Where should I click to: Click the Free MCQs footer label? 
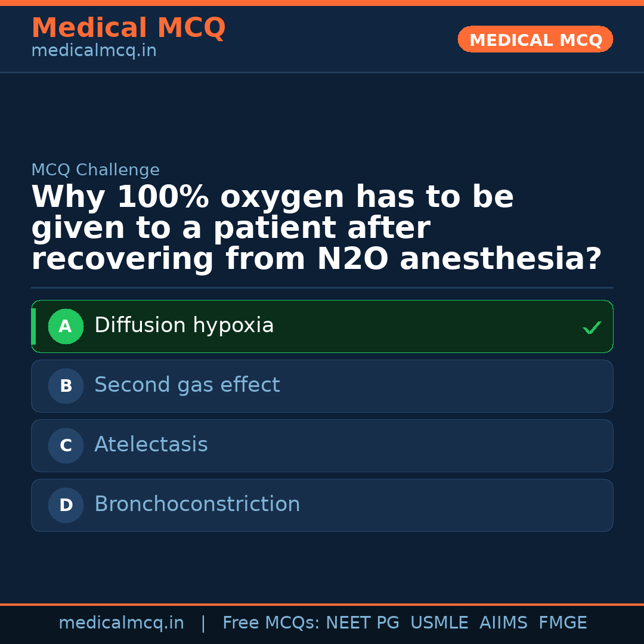(x=271, y=623)
